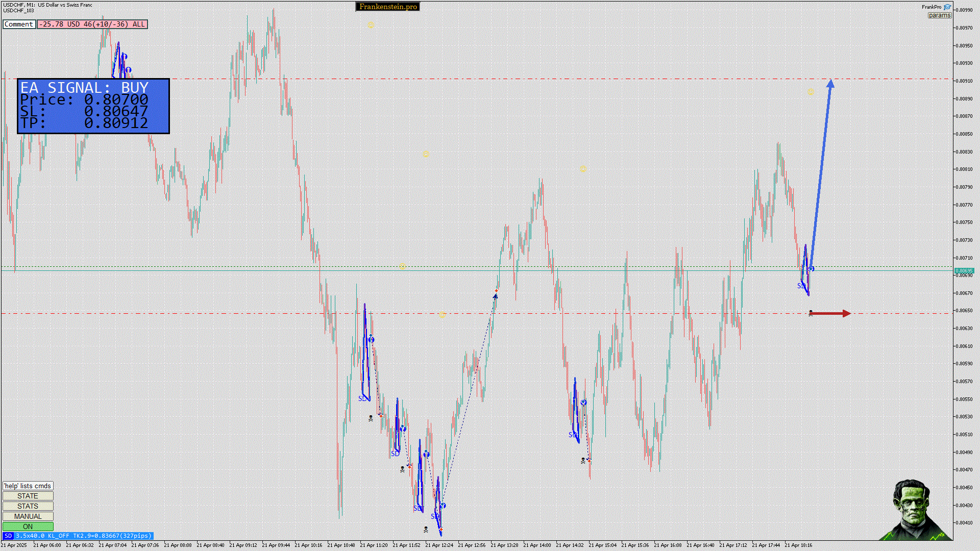Expand the STATS readout
980x551 pixels.
coord(28,506)
